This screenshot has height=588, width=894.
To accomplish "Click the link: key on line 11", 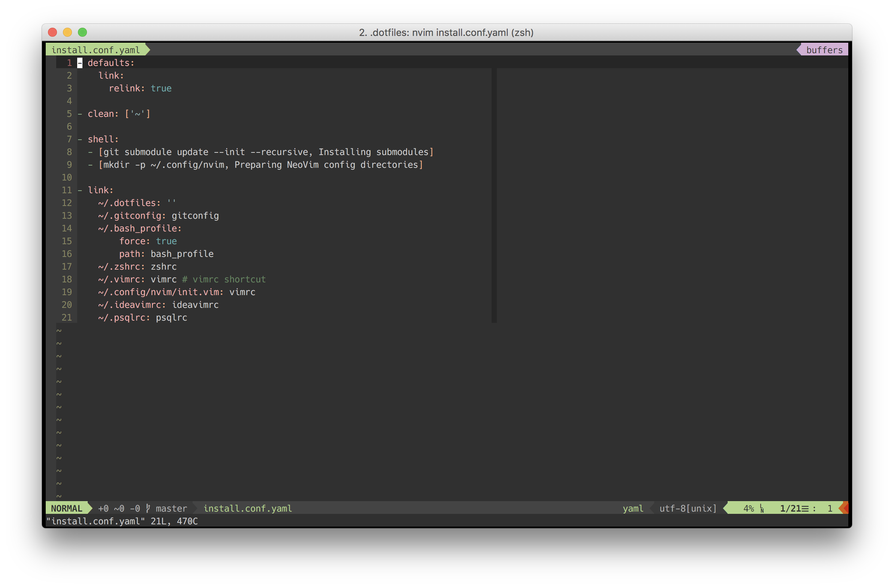I will 100,190.
